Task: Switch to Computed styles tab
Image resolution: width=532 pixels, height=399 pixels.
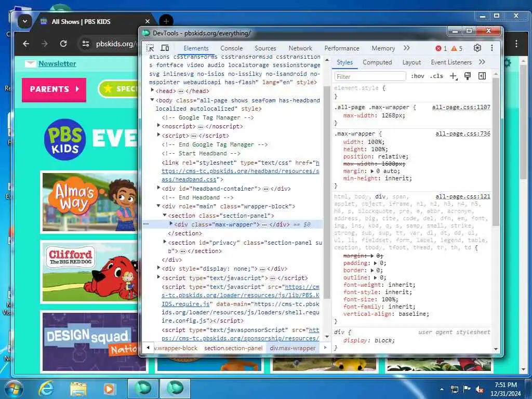Action: pyautogui.click(x=377, y=62)
